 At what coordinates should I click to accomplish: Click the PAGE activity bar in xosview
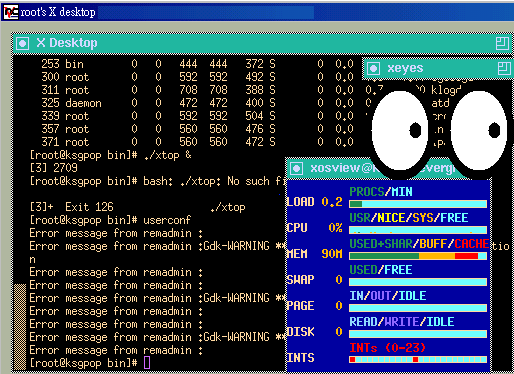[418, 308]
